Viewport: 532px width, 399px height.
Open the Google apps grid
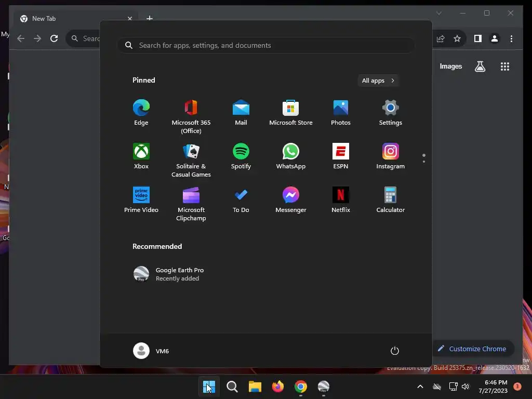[x=505, y=66]
